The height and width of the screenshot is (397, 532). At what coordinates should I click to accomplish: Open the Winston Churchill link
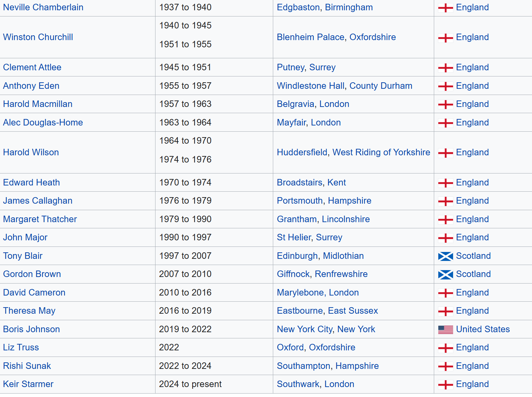click(x=38, y=37)
